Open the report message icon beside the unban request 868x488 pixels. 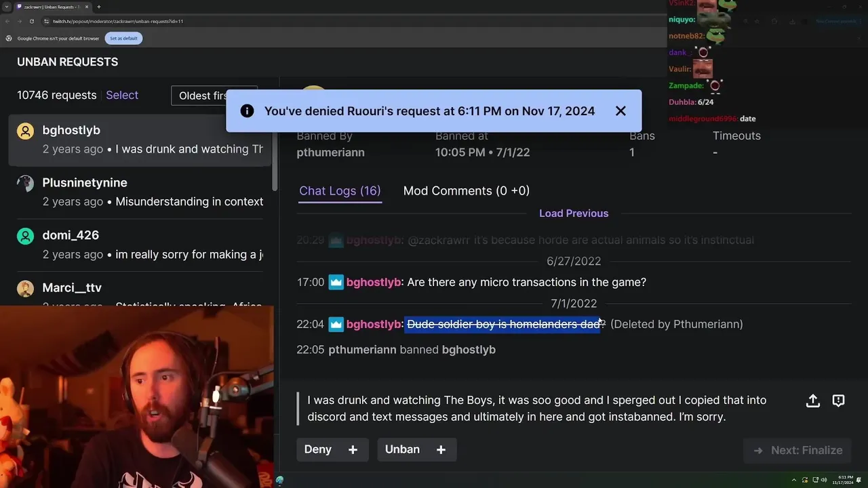coord(838,401)
